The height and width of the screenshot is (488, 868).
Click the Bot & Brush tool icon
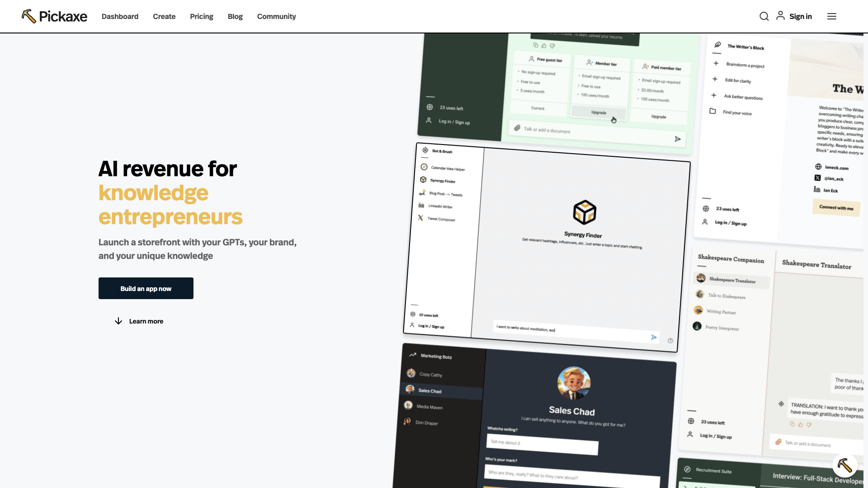425,151
